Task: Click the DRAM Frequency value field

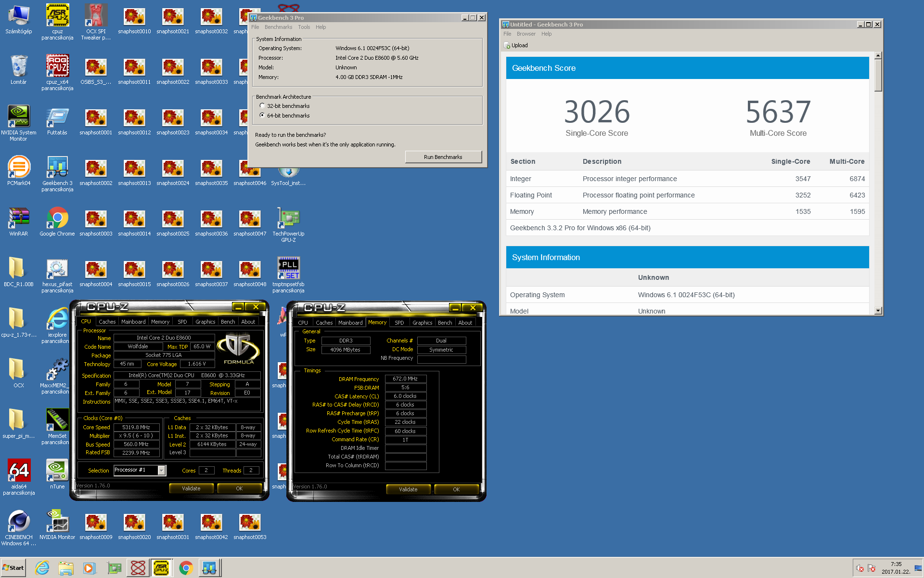Action: [405, 379]
